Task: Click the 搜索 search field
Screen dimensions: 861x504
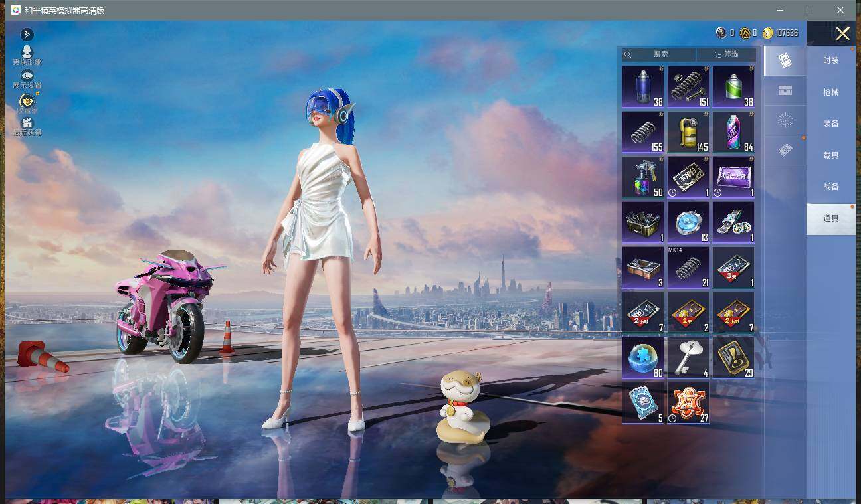Action: [x=659, y=54]
